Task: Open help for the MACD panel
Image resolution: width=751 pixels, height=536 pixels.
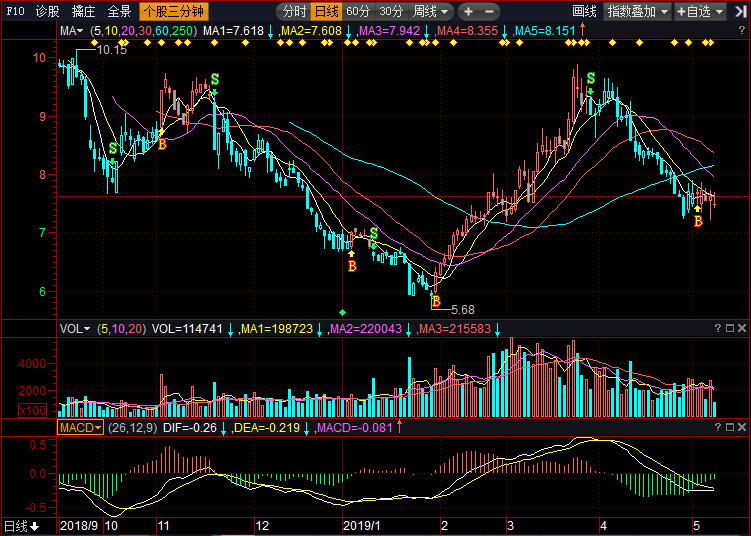Action: [717, 428]
